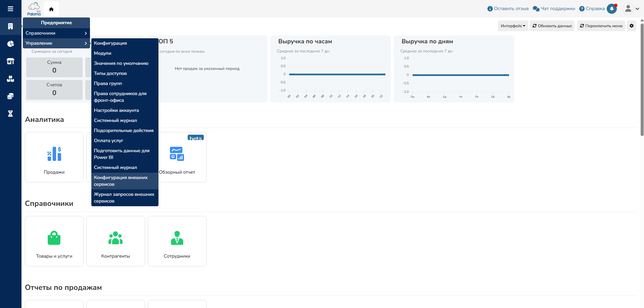Viewport: 644px width, 308px height.
Task: Click the Обновить данные button
Action: point(552,26)
